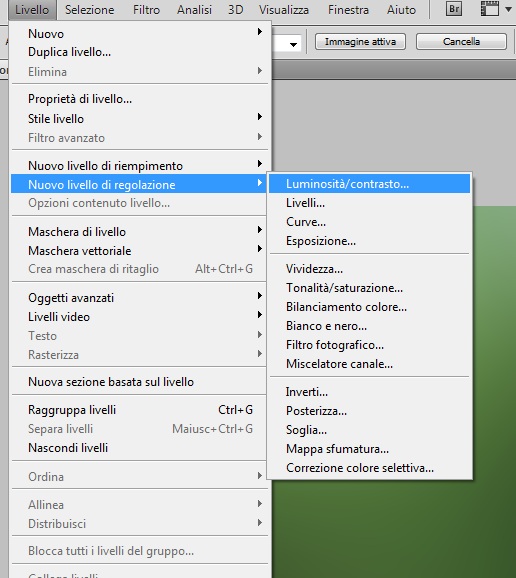Select Soglia... adjustment

369,430
